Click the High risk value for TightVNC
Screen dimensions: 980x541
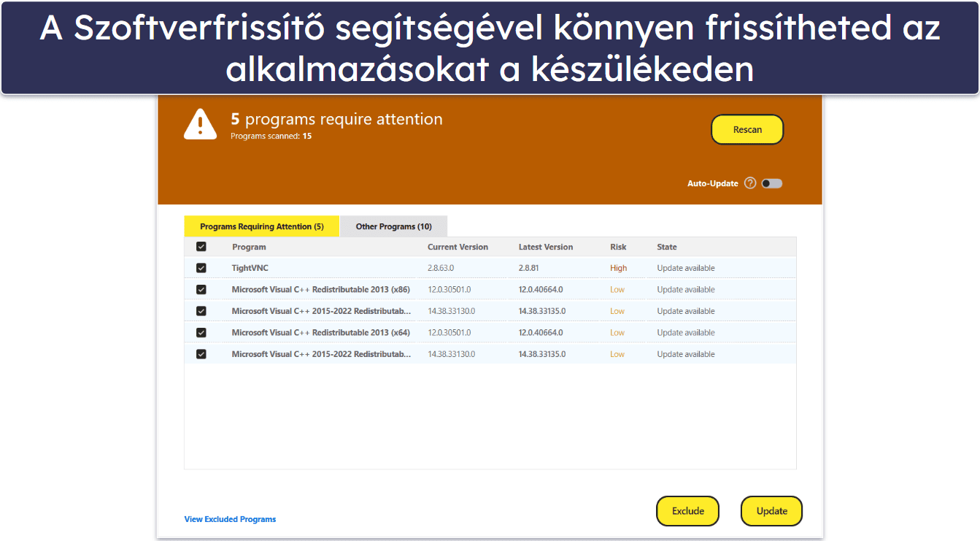(619, 268)
